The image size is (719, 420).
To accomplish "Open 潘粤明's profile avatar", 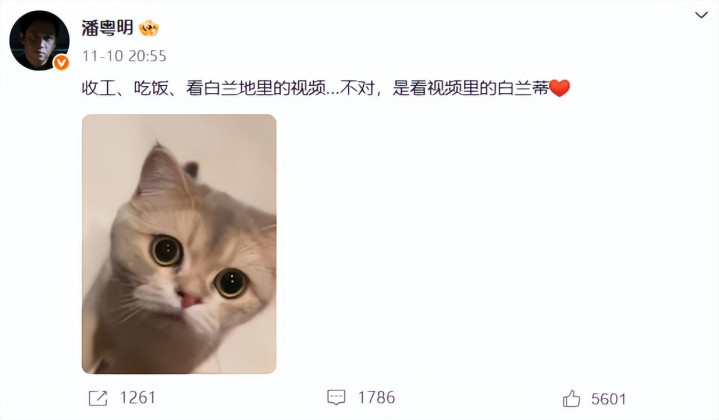I will click(x=39, y=40).
